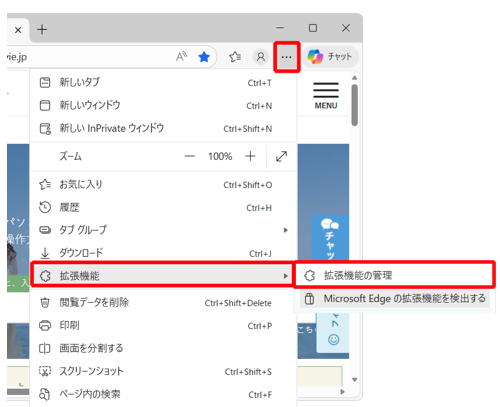
Task: Click the download arrow icon
Action: [x=45, y=254]
